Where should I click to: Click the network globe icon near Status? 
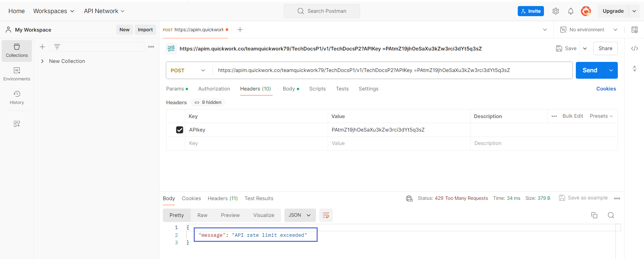coord(409,198)
